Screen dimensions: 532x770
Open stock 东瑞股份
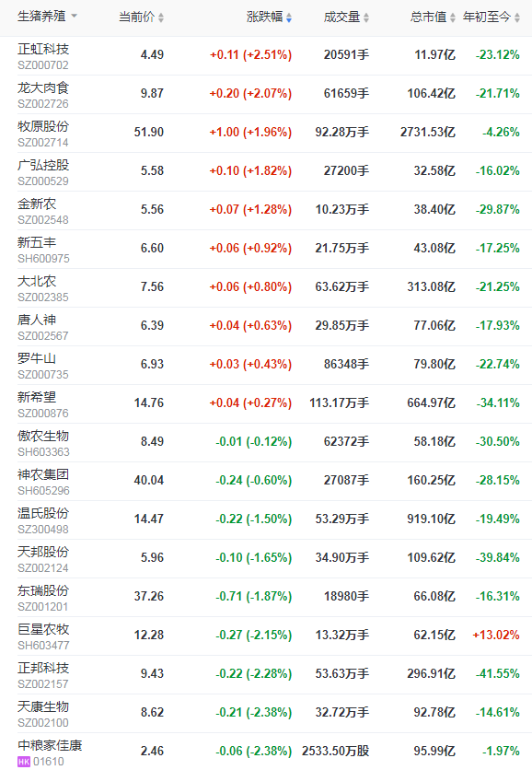pos(43,590)
